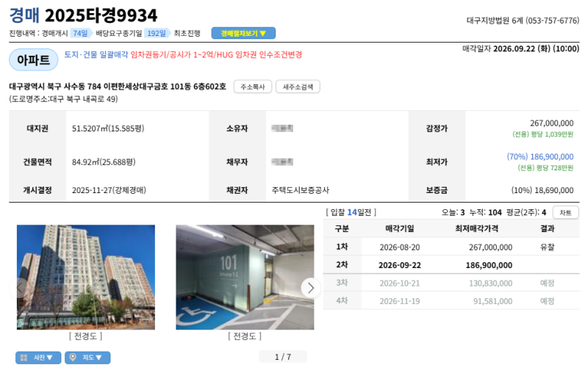Open the 경매절차보기 dropdown button
This screenshot has width=588, height=370.
click(243, 33)
